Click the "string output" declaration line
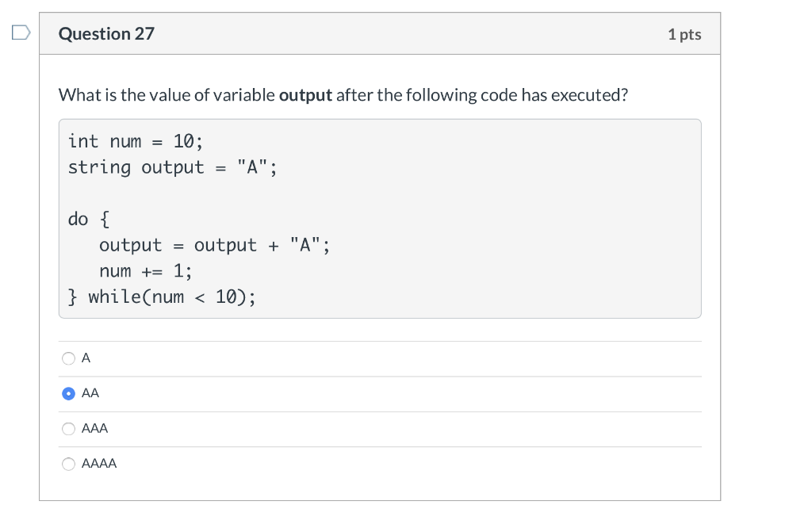This screenshot has width=812, height=528. coord(172,167)
